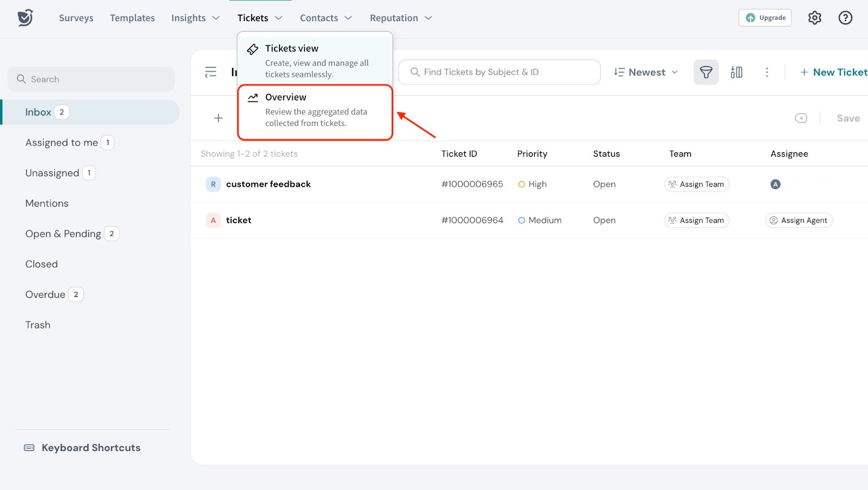Add a filter with the plus icon
868x490 pixels.
[218, 118]
